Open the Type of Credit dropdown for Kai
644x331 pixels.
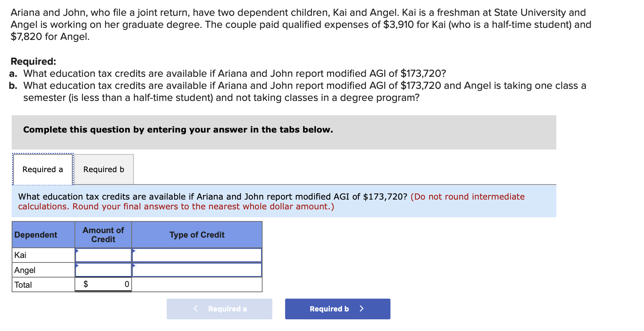point(197,255)
